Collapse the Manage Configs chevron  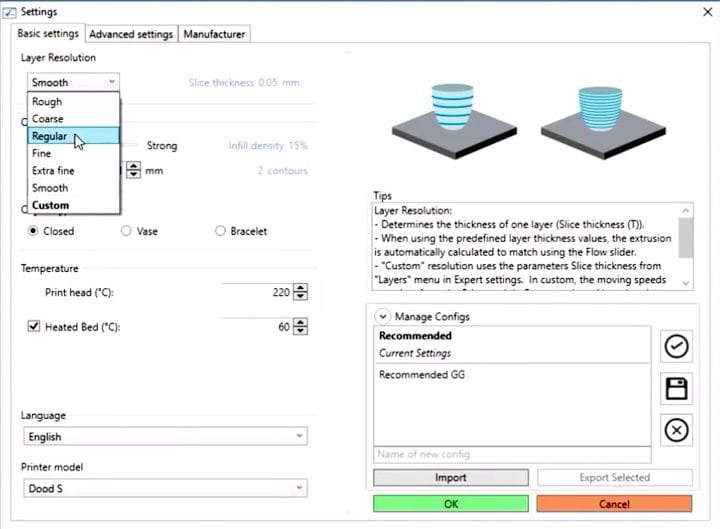click(x=382, y=317)
